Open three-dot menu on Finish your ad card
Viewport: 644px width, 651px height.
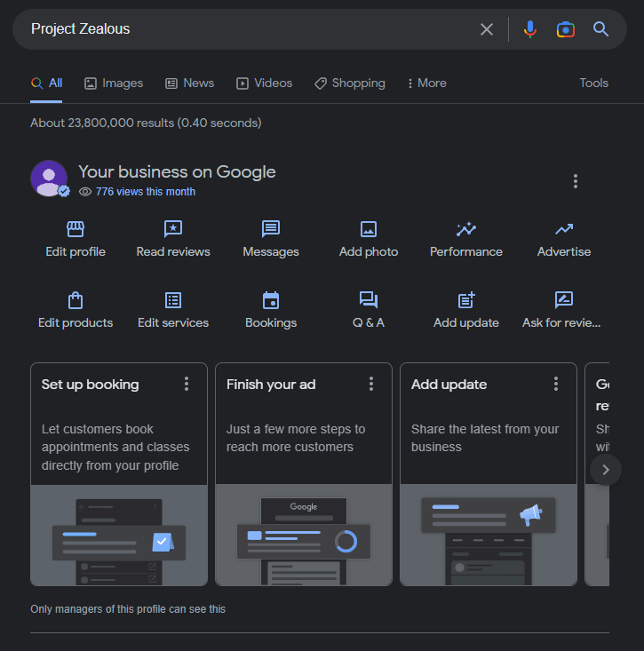(x=371, y=384)
